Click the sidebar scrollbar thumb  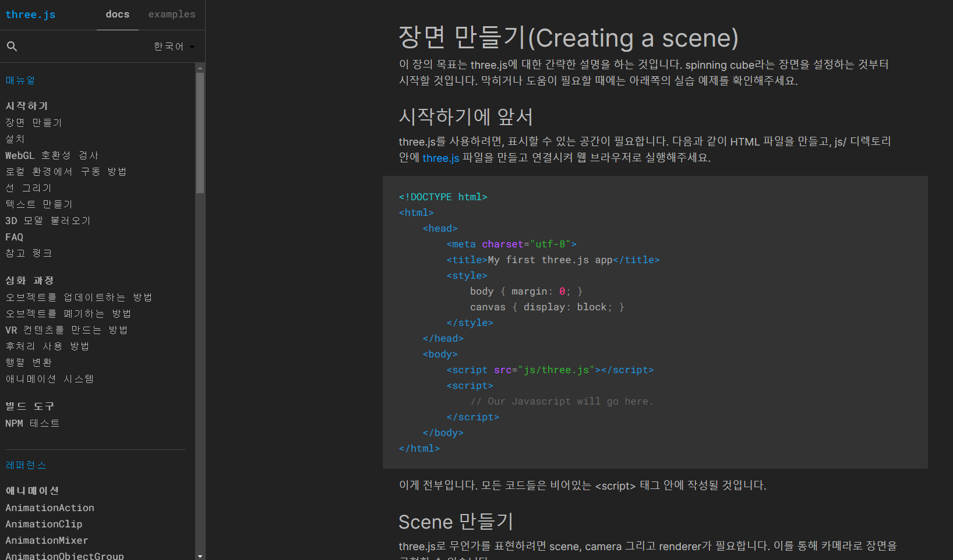200,133
